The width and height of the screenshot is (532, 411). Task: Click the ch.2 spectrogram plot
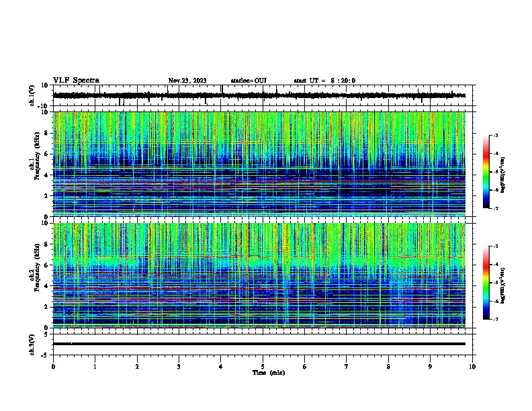coord(259,275)
